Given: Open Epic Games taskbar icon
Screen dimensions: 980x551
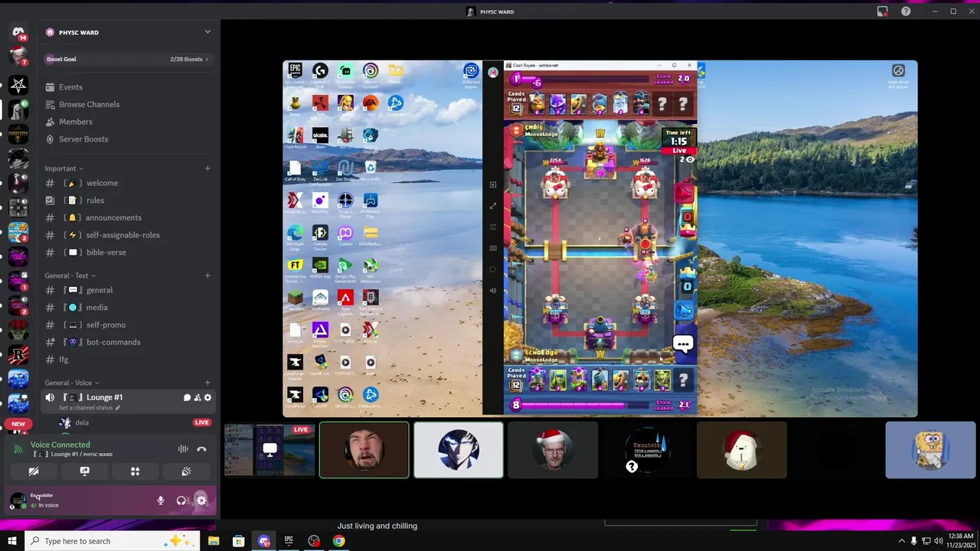Looking at the screenshot, I should pos(289,541).
